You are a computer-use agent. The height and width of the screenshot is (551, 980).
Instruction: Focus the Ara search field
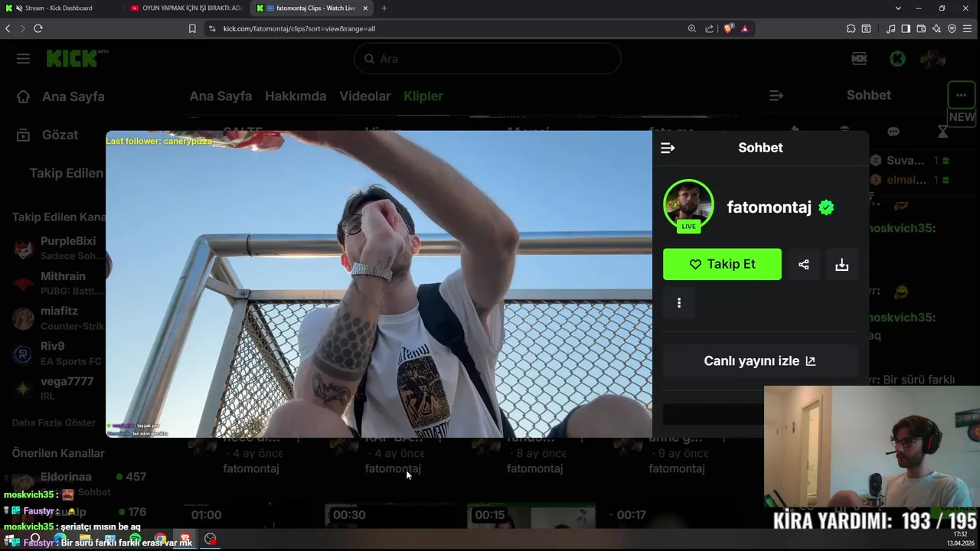click(488, 59)
